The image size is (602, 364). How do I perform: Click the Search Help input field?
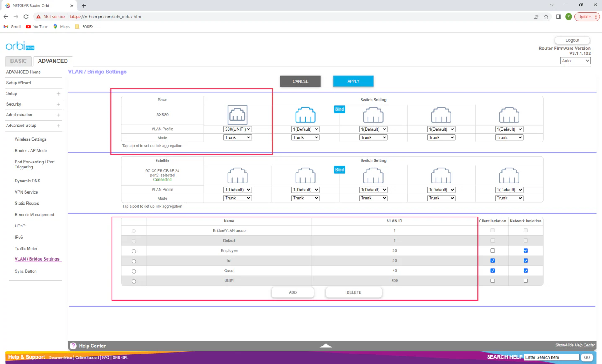tap(551, 357)
